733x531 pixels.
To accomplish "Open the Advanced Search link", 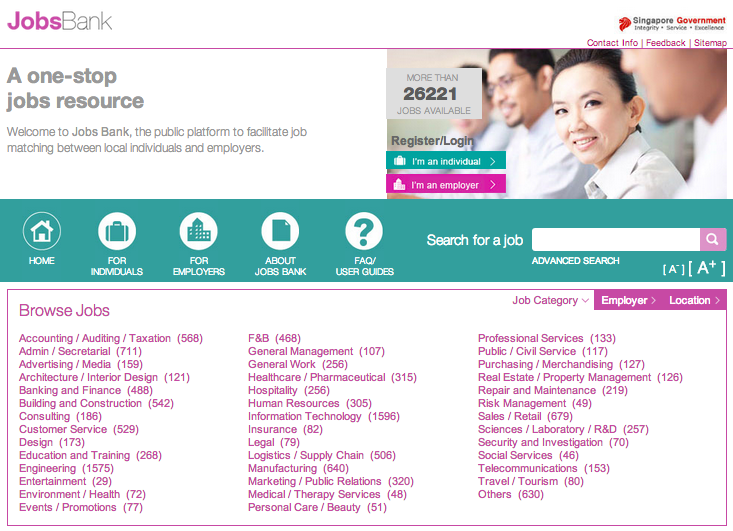I will coord(575,261).
